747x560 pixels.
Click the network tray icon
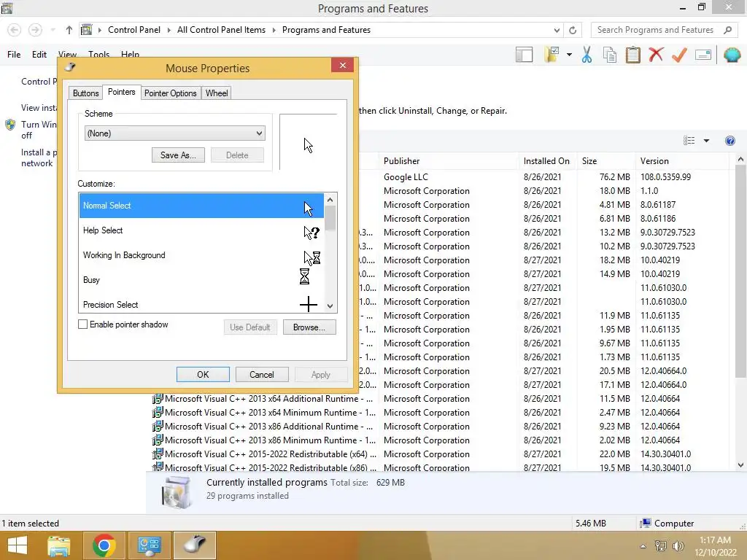pyautogui.click(x=660, y=545)
